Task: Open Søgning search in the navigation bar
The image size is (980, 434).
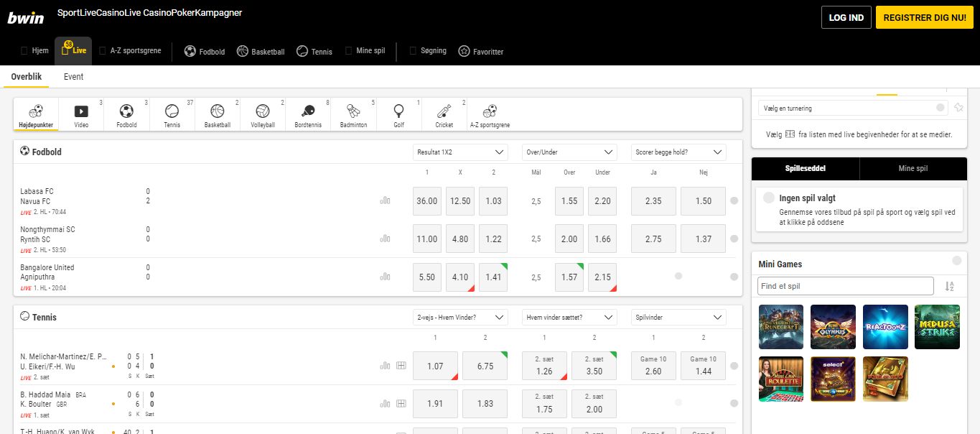Action: point(428,51)
